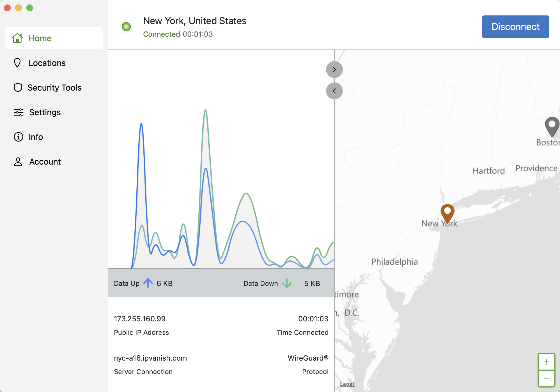The width and height of the screenshot is (560, 392).
Task: Click the Locations pin icon
Action: (17, 63)
